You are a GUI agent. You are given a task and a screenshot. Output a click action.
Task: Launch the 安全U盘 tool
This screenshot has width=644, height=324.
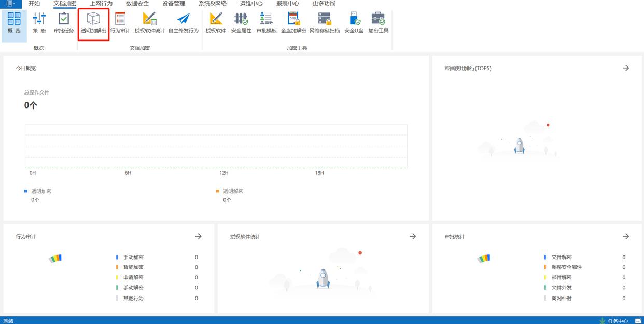354,23
